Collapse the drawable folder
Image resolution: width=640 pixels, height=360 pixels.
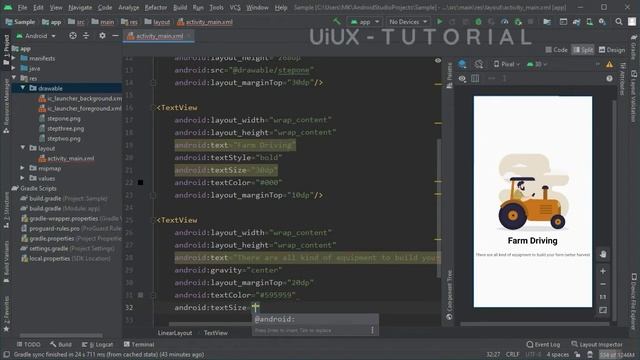coord(23,88)
